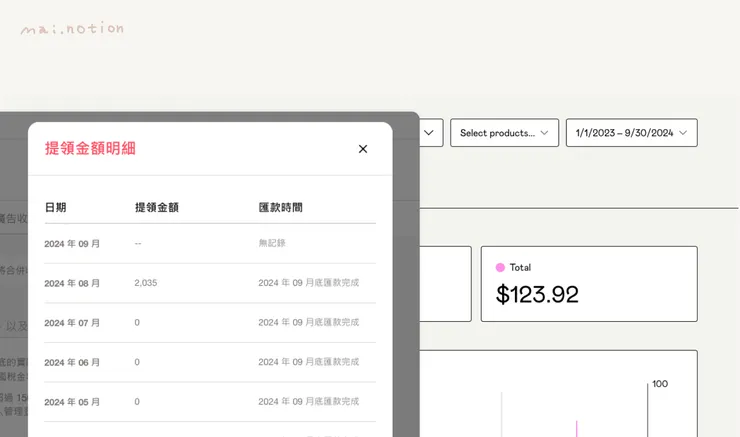Screen dimensions: 740x437
Task: Click the -- amount for 2024 年 09 月
Action: pos(138,244)
